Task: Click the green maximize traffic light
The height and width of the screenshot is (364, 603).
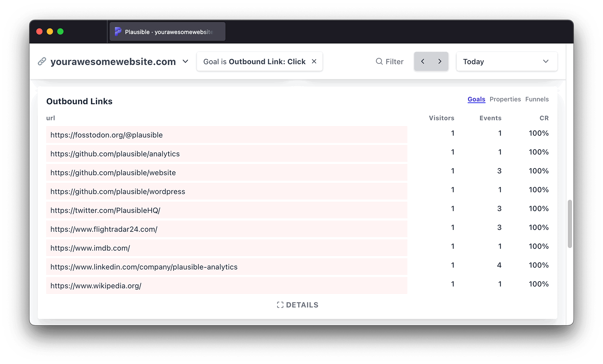Action: 61,31
